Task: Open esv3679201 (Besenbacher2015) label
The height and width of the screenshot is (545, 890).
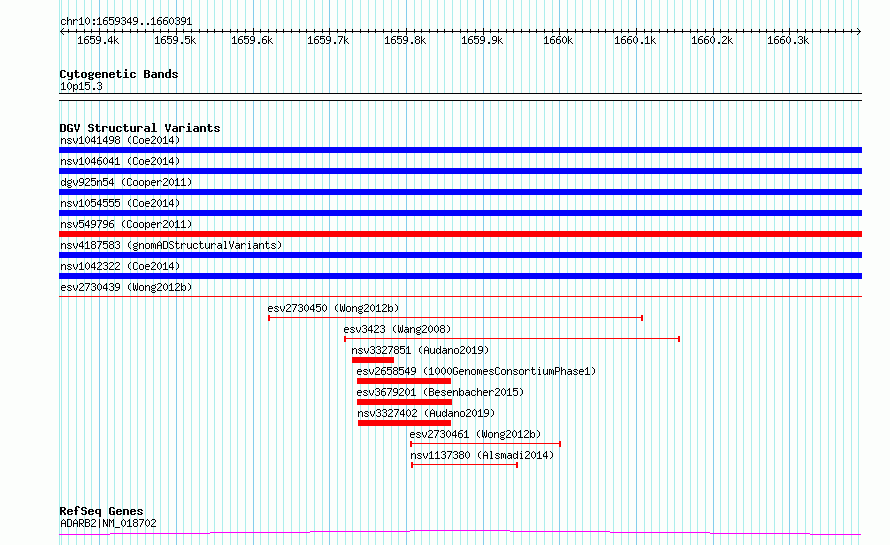Action: coord(440,392)
